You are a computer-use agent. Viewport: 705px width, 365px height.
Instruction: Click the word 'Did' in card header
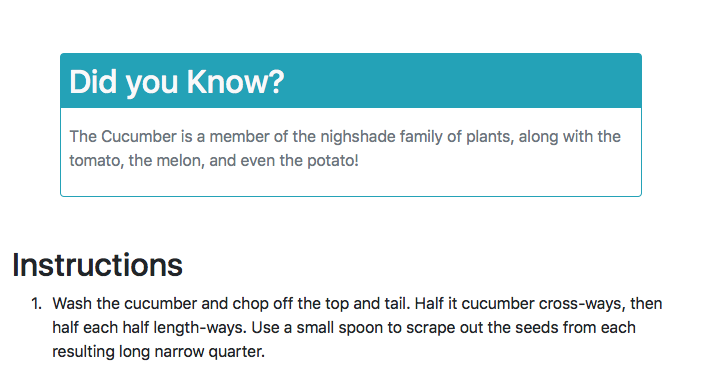pyautogui.click(x=94, y=82)
